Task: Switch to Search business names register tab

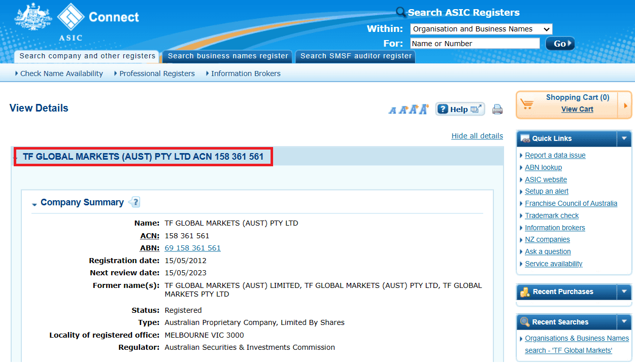Action: coord(228,56)
